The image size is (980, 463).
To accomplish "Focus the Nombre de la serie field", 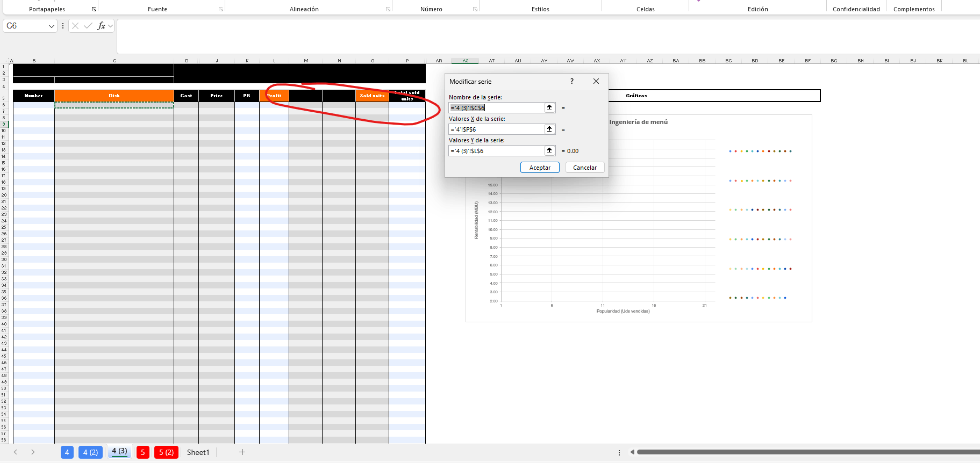I will pyautogui.click(x=497, y=107).
